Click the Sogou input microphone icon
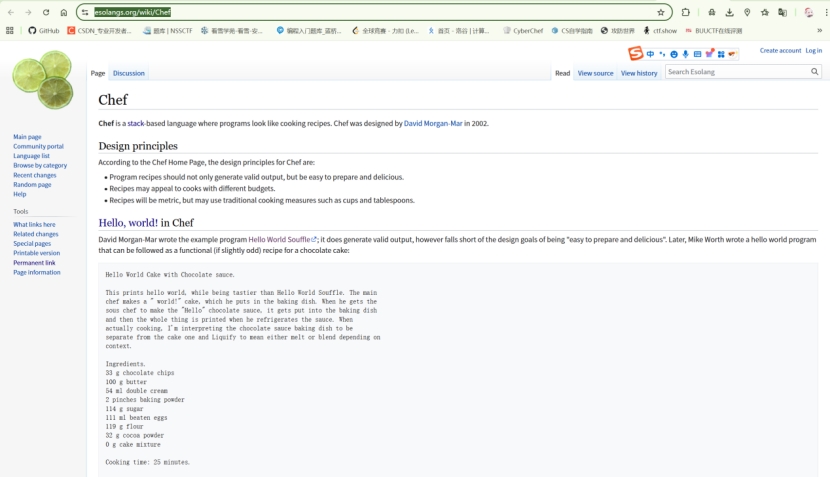 click(686, 54)
